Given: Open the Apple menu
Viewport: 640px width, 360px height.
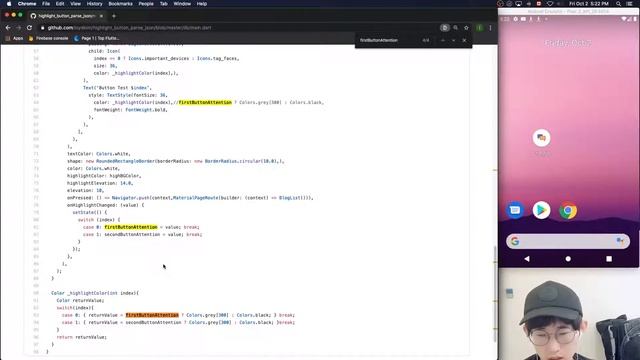Looking at the screenshot, I should click(x=9, y=4).
